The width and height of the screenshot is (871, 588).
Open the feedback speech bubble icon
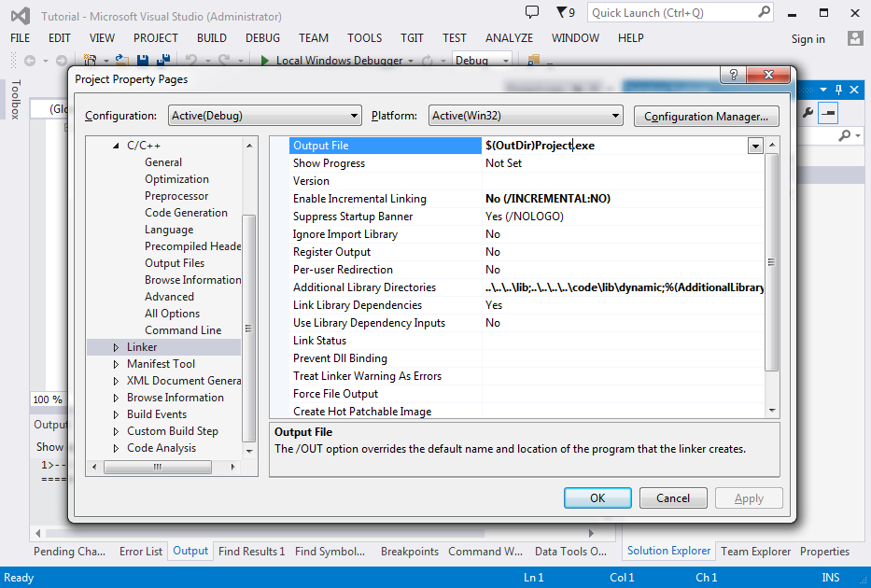[531, 11]
